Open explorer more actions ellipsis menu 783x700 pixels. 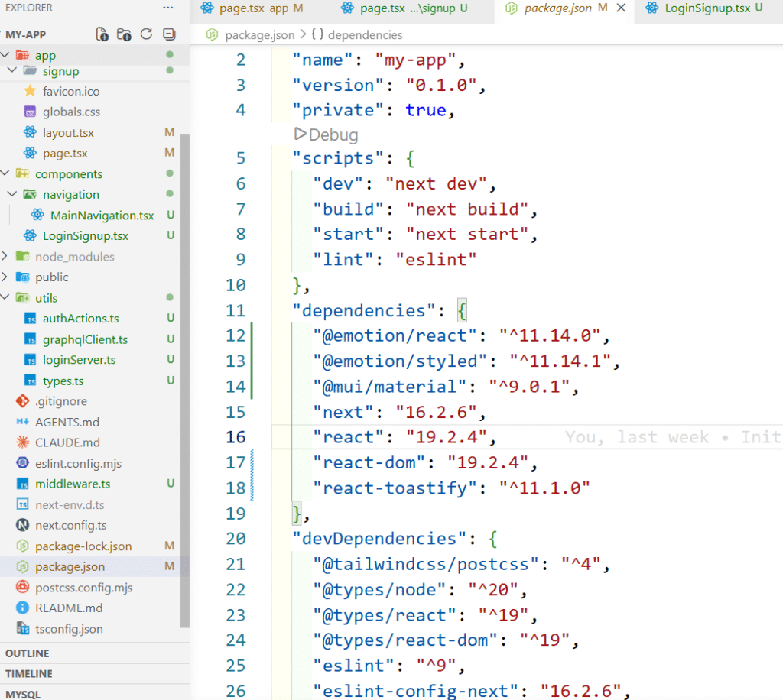click(167, 8)
